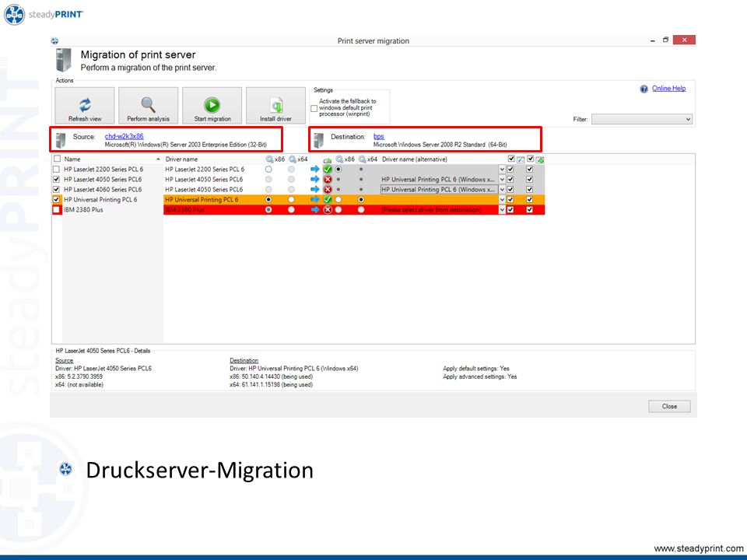The width and height of the screenshot is (747, 560).
Task: Click the 'Please select driver from destination' text
Action: click(x=431, y=210)
